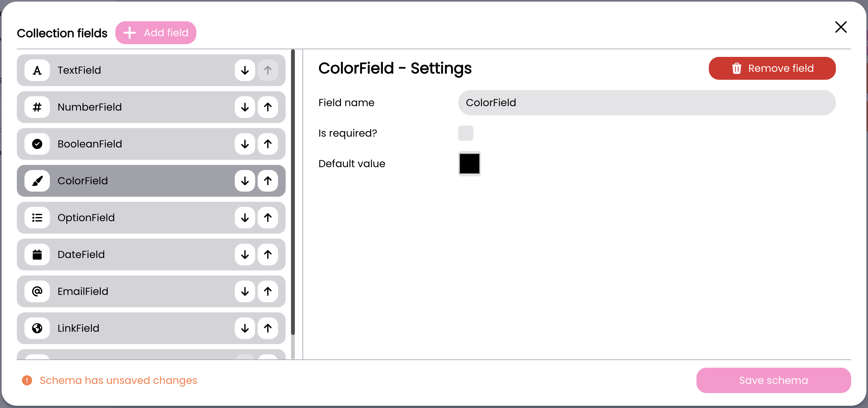
Task: Click the Add field button
Action: click(x=156, y=33)
